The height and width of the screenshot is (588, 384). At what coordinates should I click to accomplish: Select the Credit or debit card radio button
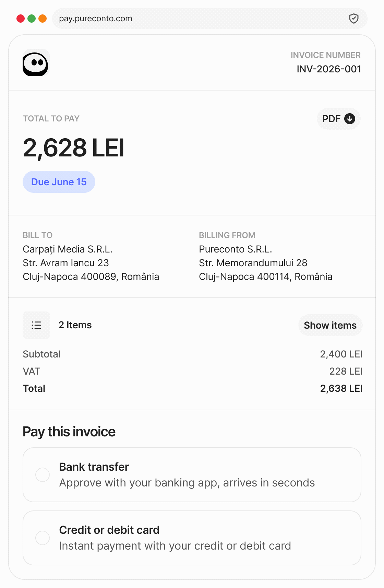point(43,538)
